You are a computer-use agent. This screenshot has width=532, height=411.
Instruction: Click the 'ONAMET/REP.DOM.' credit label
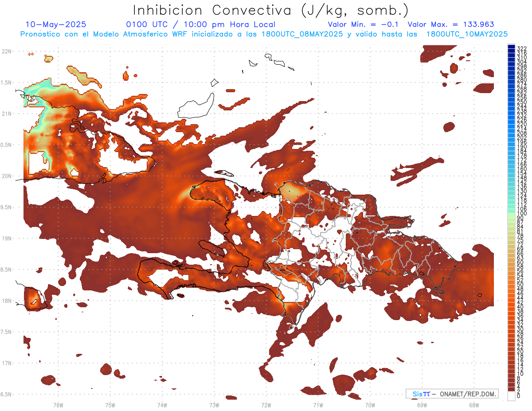click(x=468, y=394)
